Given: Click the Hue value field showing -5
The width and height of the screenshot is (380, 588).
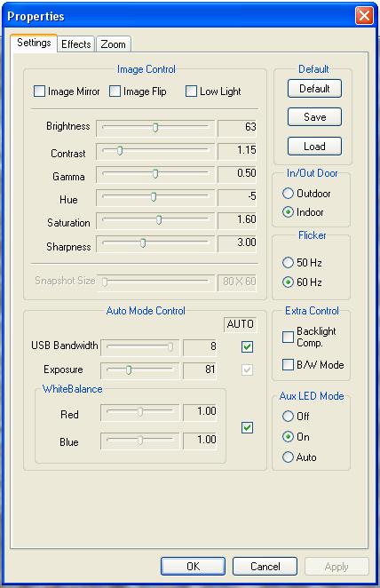Looking at the screenshot, I should (x=237, y=196).
